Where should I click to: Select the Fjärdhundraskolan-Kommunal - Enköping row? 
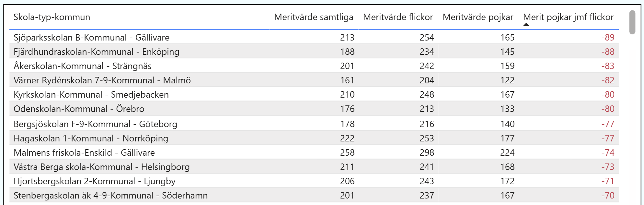point(96,52)
